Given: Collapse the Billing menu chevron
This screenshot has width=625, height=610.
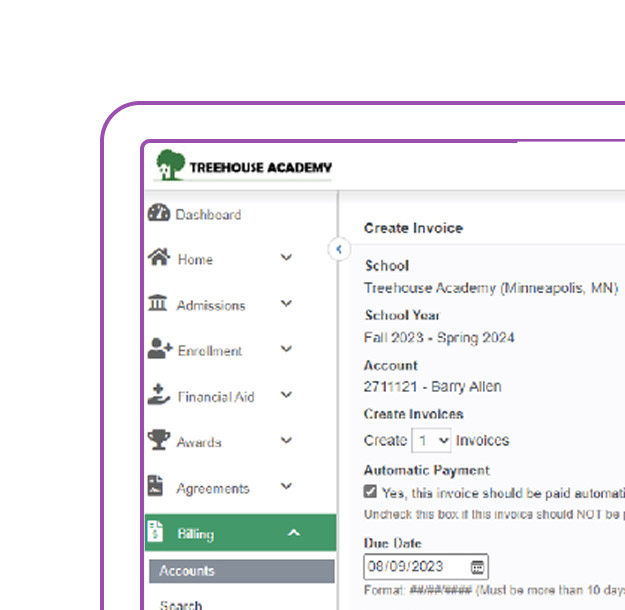Looking at the screenshot, I should click(x=294, y=533).
